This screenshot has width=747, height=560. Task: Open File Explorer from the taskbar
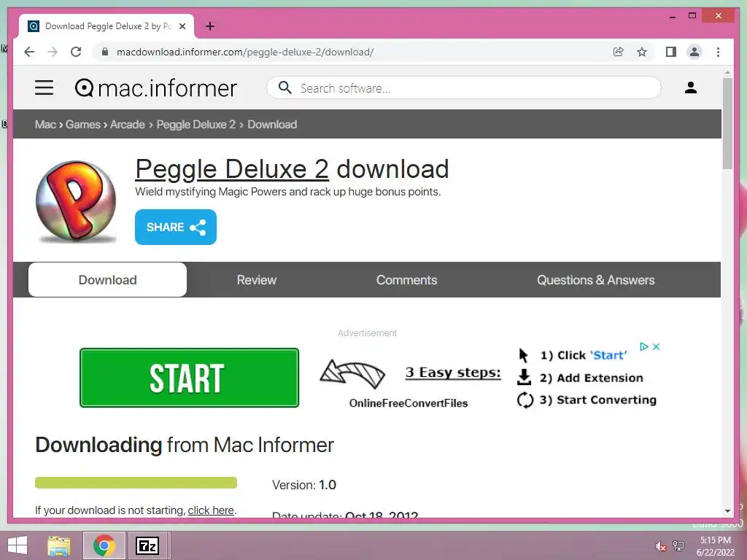pos(59,545)
